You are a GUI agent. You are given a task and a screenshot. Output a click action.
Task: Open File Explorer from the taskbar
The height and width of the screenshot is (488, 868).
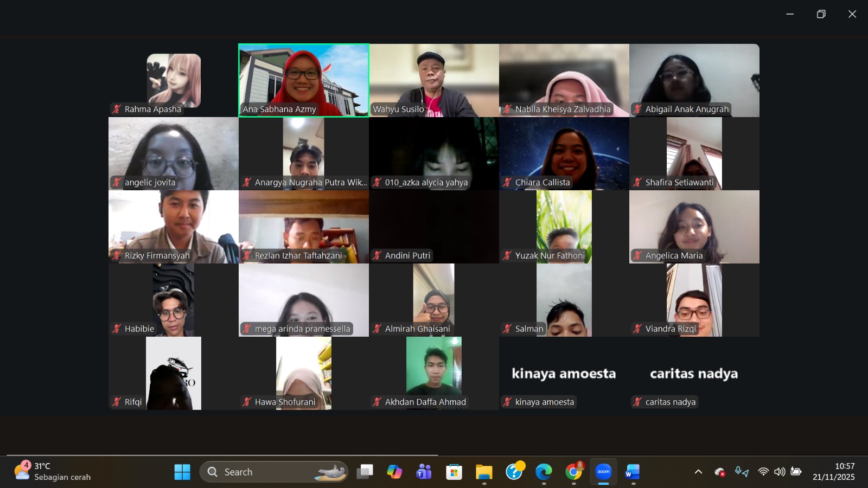click(484, 472)
